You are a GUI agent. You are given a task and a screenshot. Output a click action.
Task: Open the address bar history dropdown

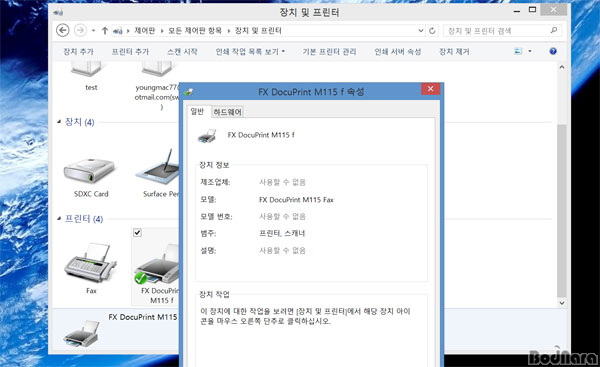[421, 31]
